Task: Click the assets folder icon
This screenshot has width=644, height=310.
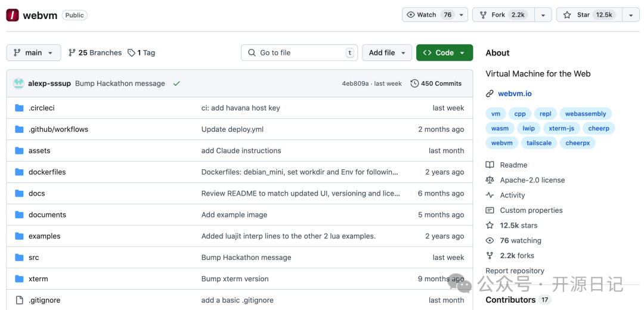Action: (19, 151)
